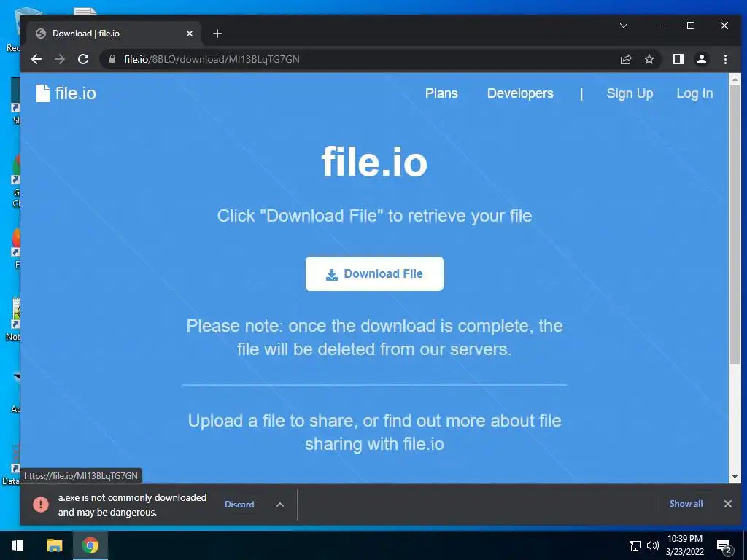Go back to the previous page

point(36,59)
